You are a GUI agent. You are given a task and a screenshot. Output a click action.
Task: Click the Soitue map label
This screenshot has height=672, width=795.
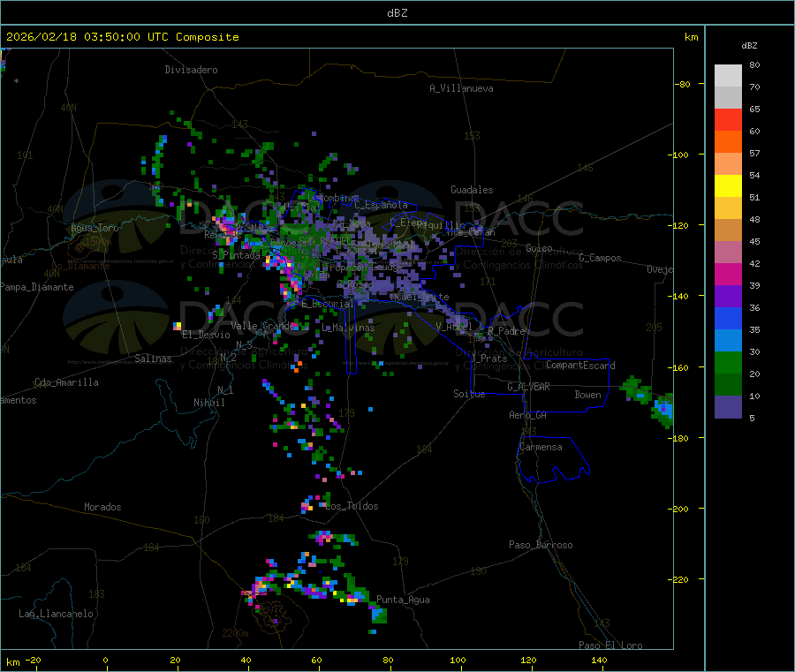click(469, 394)
